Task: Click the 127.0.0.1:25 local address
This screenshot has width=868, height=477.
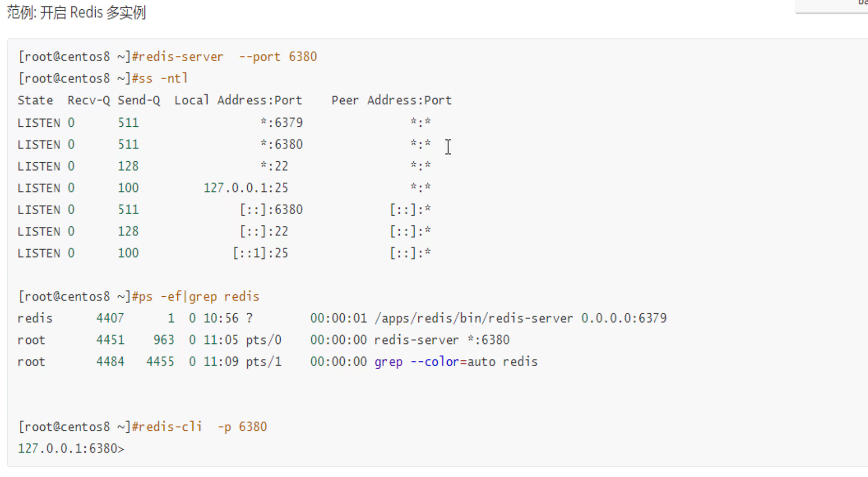Action: (246, 188)
